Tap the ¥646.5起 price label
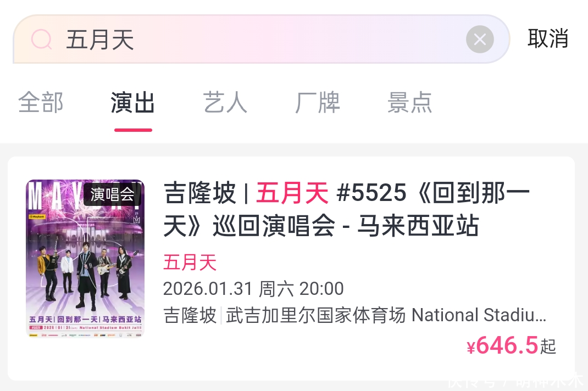 point(512,345)
